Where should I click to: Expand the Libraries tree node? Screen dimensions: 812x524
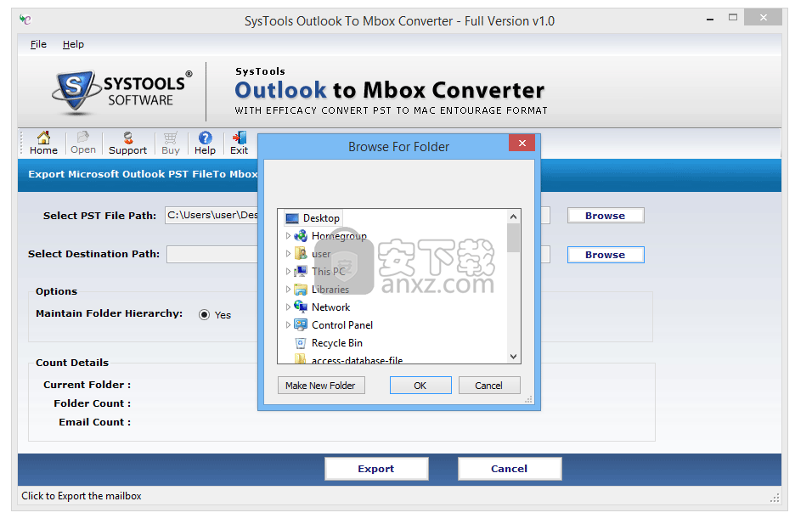click(288, 290)
